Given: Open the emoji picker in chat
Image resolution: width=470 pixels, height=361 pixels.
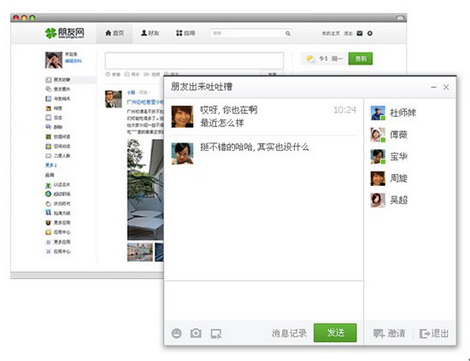Looking at the screenshot, I should (176, 333).
